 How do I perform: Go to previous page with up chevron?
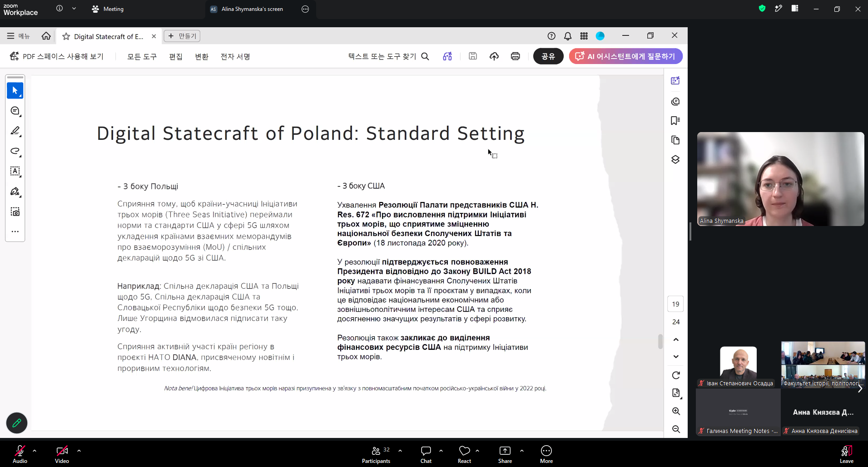(x=676, y=339)
